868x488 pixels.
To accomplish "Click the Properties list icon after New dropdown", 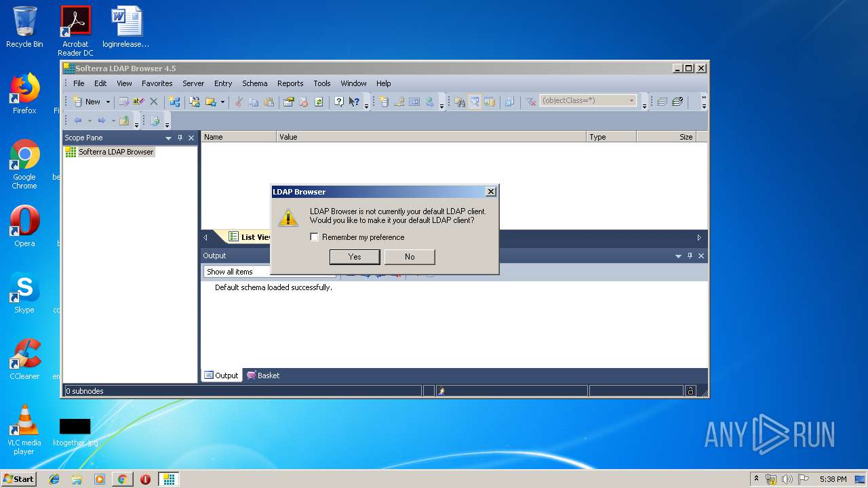I will click(x=123, y=102).
